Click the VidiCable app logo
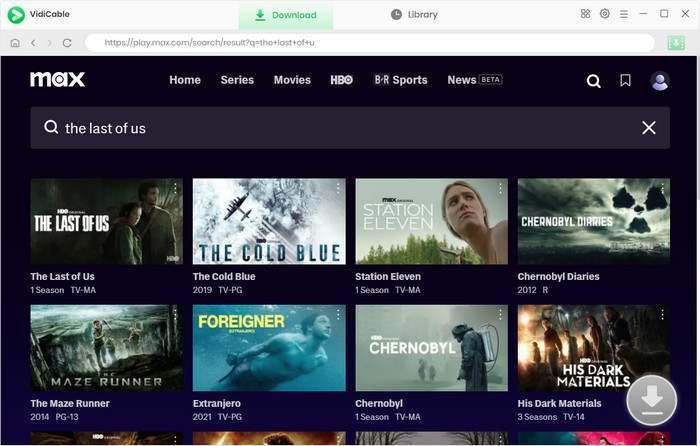Image resolution: width=700 pixels, height=446 pixels. tap(16, 15)
